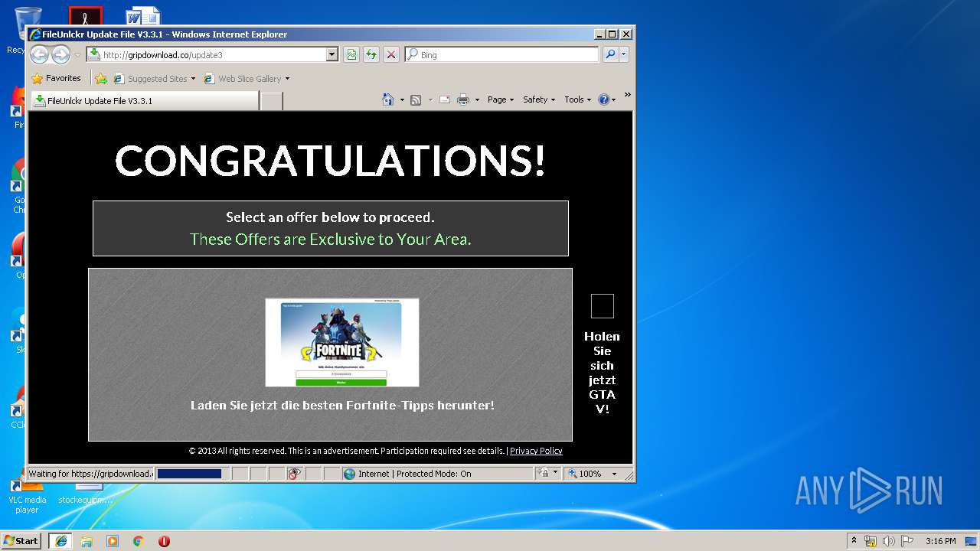Open Windows Explorer folder in taskbar

pyautogui.click(x=87, y=541)
